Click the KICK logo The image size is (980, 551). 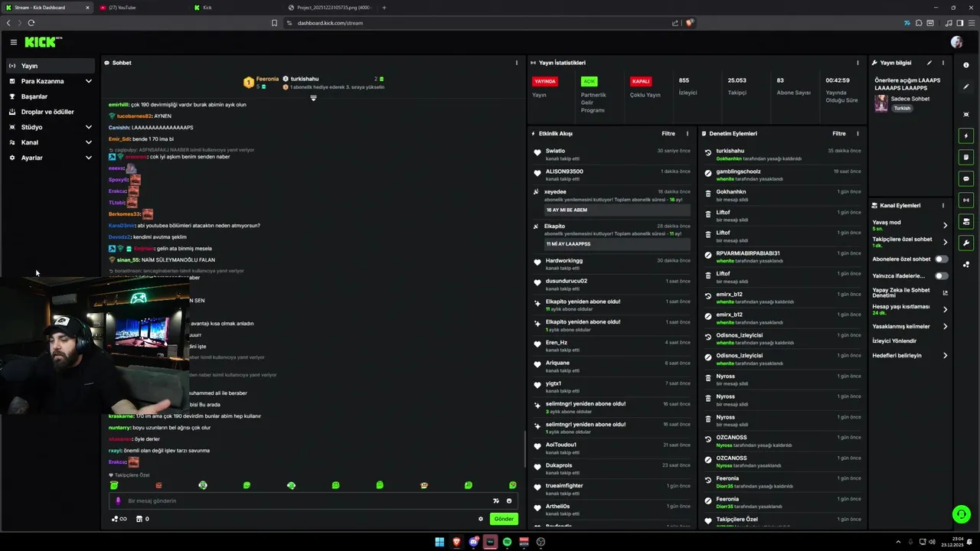pyautogui.click(x=43, y=42)
